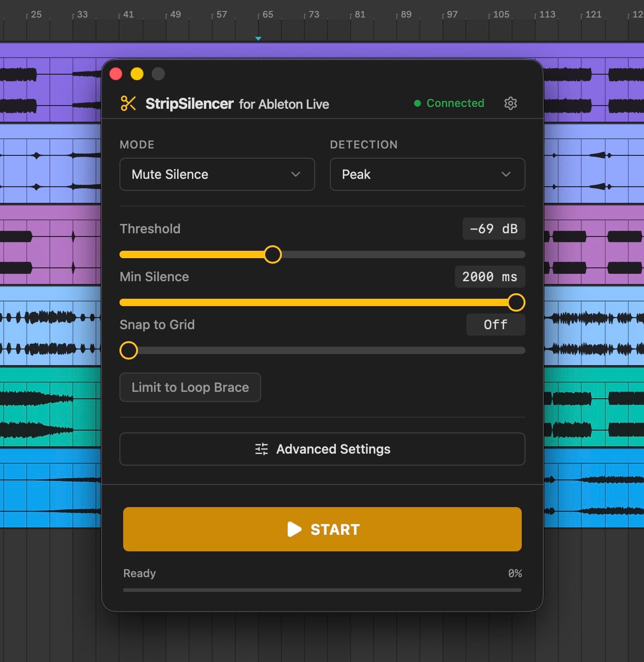This screenshot has width=644, height=662.
Task: Click bar 41 on the Ableton ruler
Action: [128, 14]
